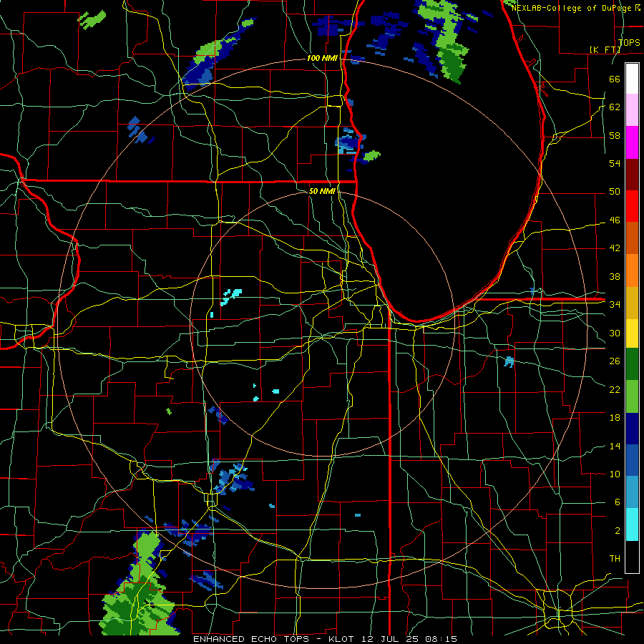Click the 66 value on the scale
The width and height of the screenshot is (644, 644).
(x=615, y=79)
